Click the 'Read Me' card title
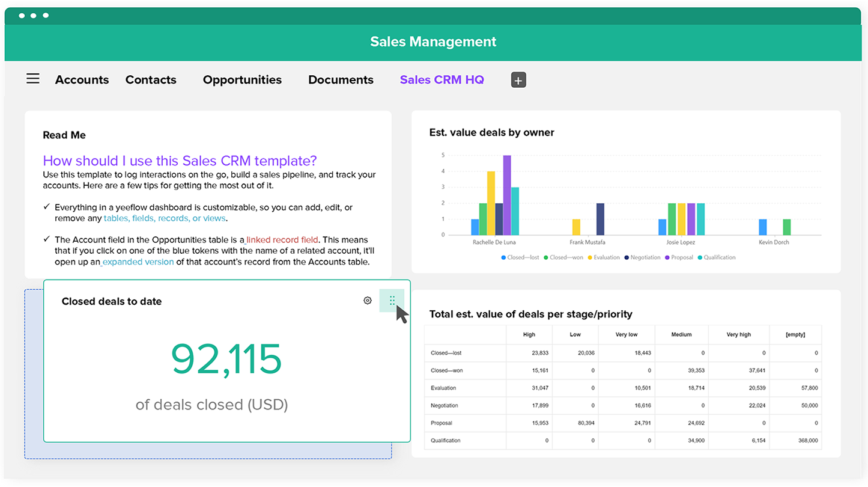Screen dimensions: 868x487 click(x=64, y=135)
